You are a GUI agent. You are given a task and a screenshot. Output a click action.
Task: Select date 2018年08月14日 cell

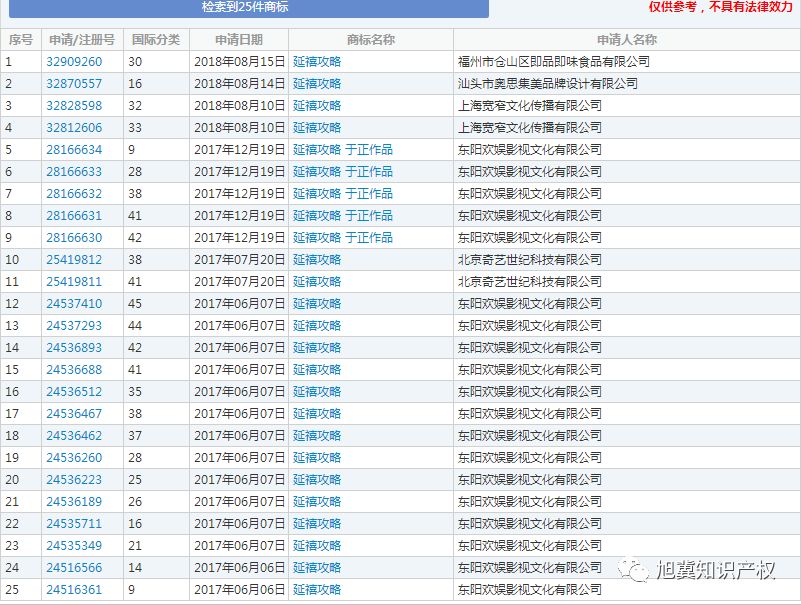240,84
